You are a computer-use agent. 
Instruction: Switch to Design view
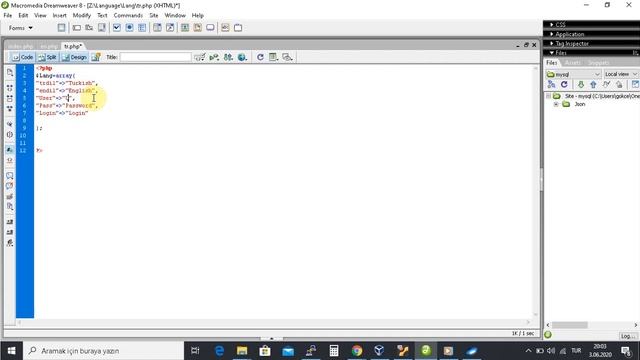(74, 57)
